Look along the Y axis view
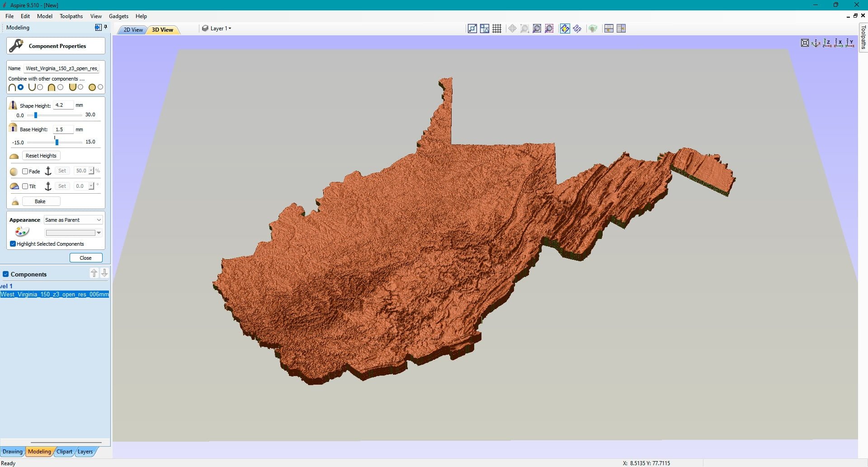 click(x=850, y=43)
